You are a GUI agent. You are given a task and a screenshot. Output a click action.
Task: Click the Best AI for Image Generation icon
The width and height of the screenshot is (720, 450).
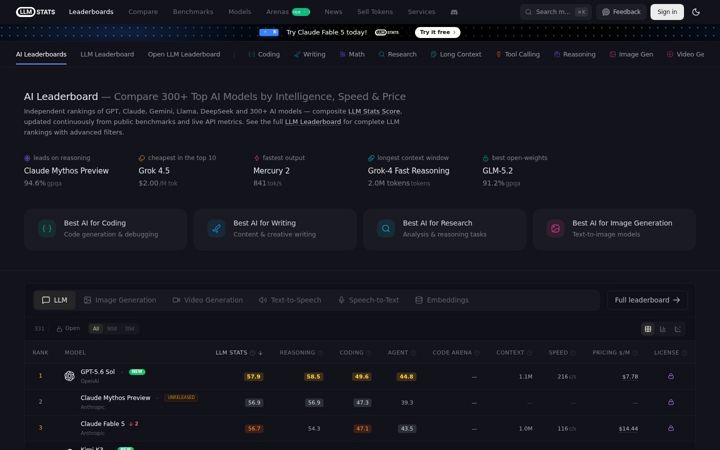tap(555, 228)
